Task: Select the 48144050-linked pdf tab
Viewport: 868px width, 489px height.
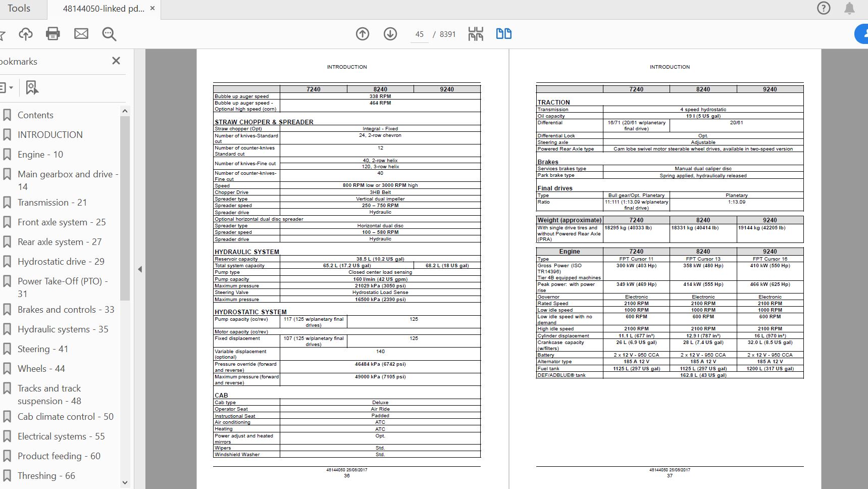Action: (104, 9)
